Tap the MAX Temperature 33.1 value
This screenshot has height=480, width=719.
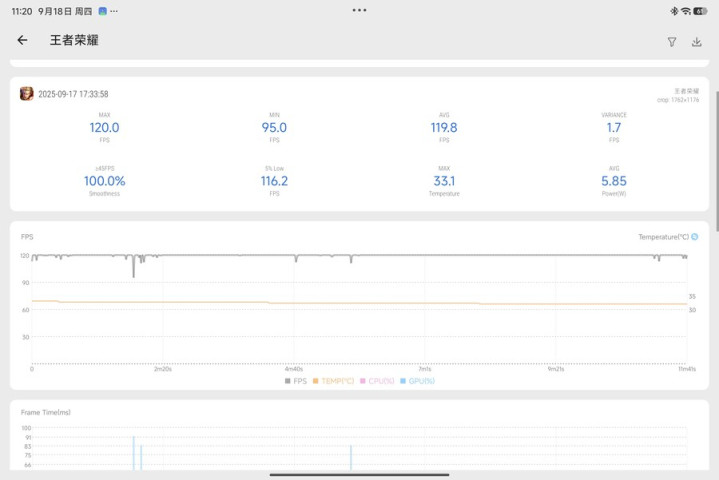coord(444,181)
